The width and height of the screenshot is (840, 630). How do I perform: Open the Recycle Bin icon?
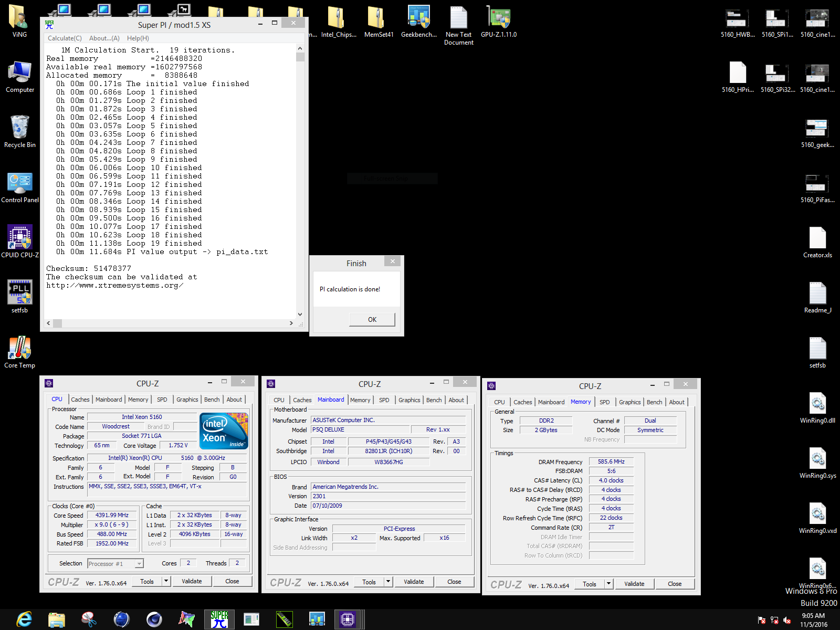pyautogui.click(x=19, y=131)
